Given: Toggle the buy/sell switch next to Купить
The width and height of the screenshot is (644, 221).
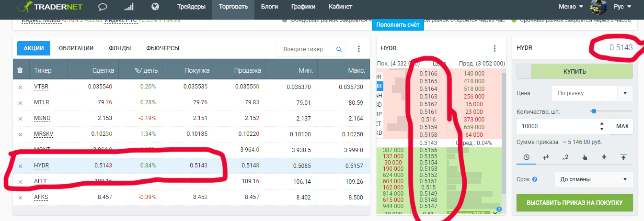Looking at the screenshot, I should 525,72.
